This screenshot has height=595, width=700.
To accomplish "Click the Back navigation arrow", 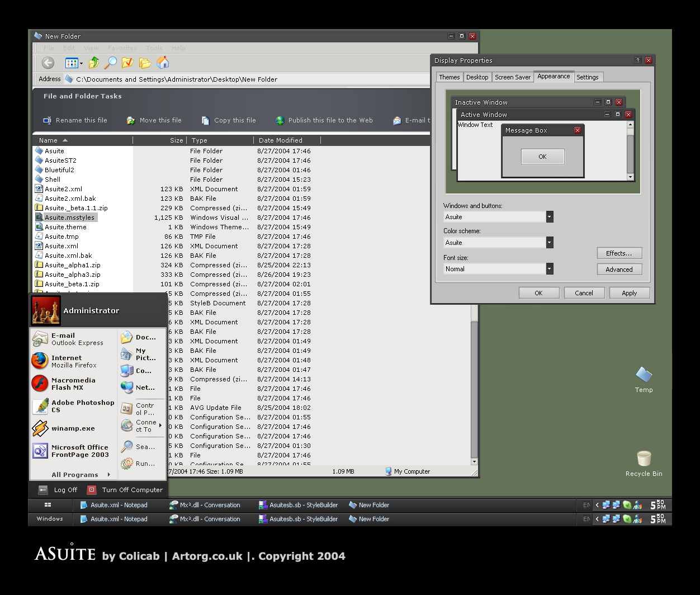I will 48,63.
